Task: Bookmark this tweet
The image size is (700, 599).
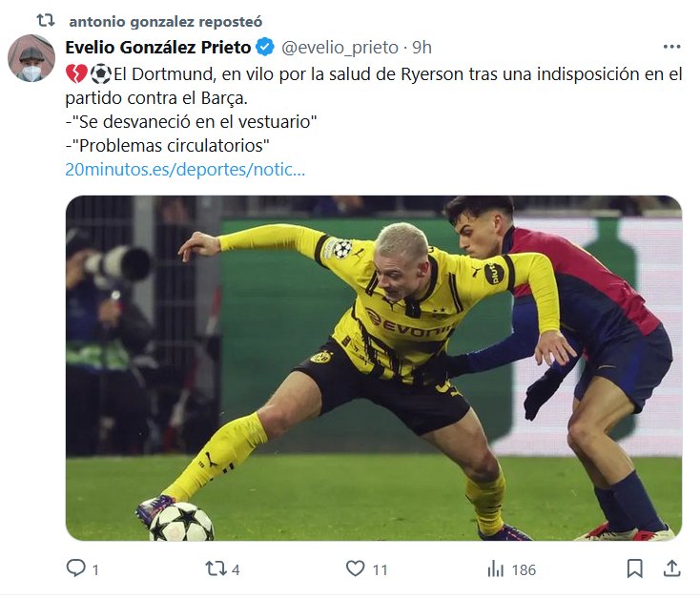Action: (634, 568)
